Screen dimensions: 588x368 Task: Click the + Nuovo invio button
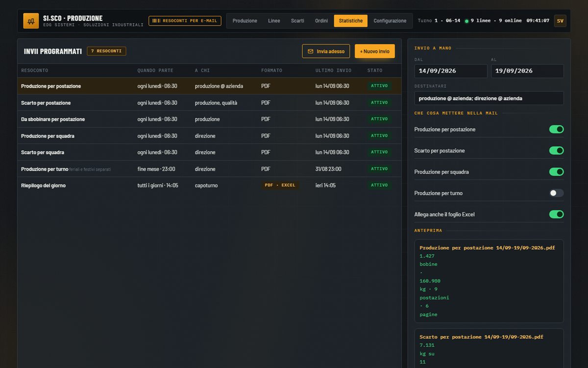375,51
